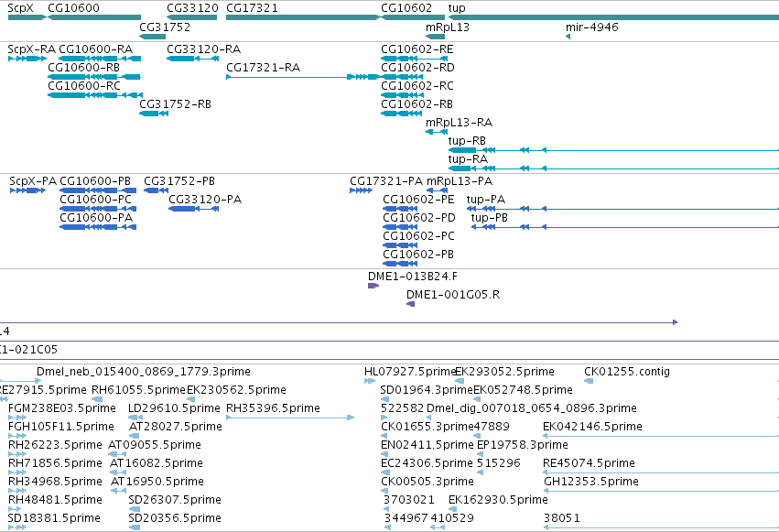Select protein tup-PB
779x532 pixels.
[x=625, y=227]
